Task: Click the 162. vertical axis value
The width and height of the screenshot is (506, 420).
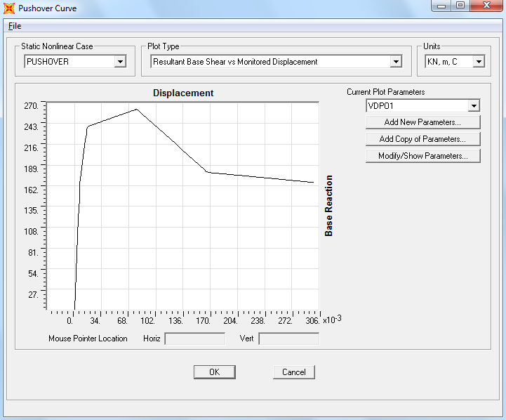Action: 32,190
